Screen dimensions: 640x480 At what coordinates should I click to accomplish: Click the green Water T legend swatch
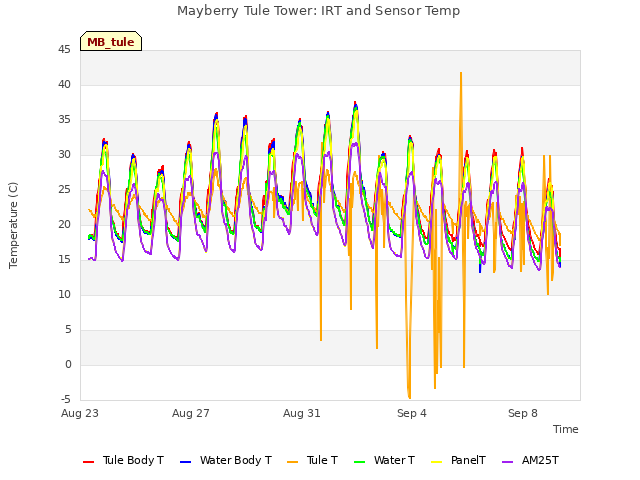tap(360, 462)
